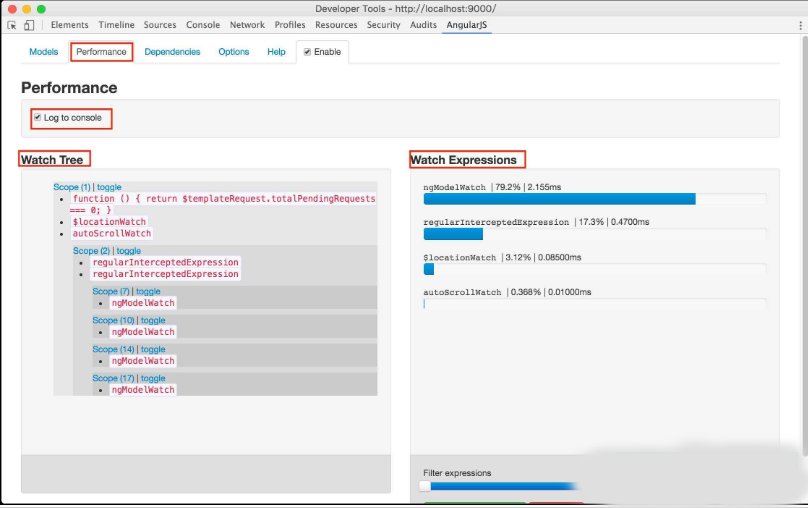Viewport: 808px width, 508px height.
Task: Click the inspect element cursor icon
Action: pyautogui.click(x=11, y=25)
